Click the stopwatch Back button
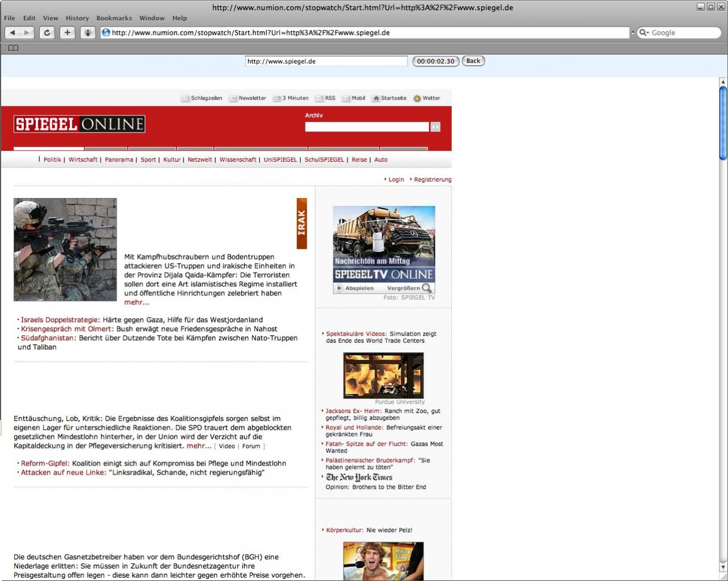This screenshot has height=581, width=728. click(473, 61)
